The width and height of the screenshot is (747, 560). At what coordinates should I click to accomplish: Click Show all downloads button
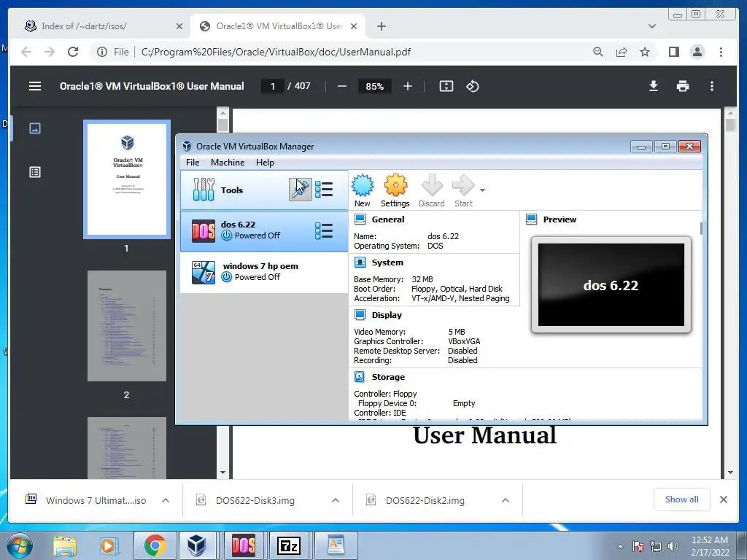tap(682, 499)
